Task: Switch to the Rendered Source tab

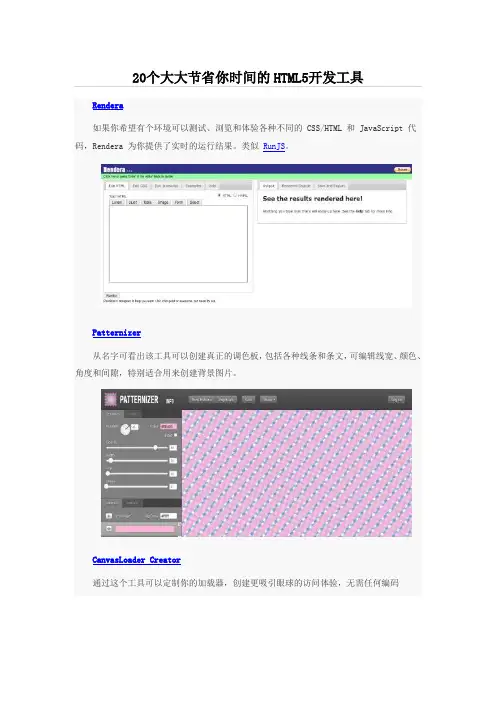Action: pos(296,186)
